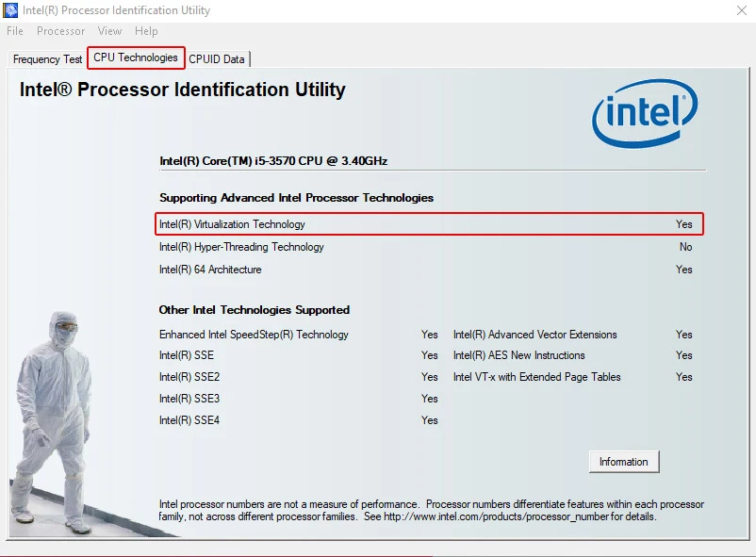This screenshot has width=756, height=557.
Task: Click the Enhanced Intel SpeedStep Technology entry
Action: 253,335
